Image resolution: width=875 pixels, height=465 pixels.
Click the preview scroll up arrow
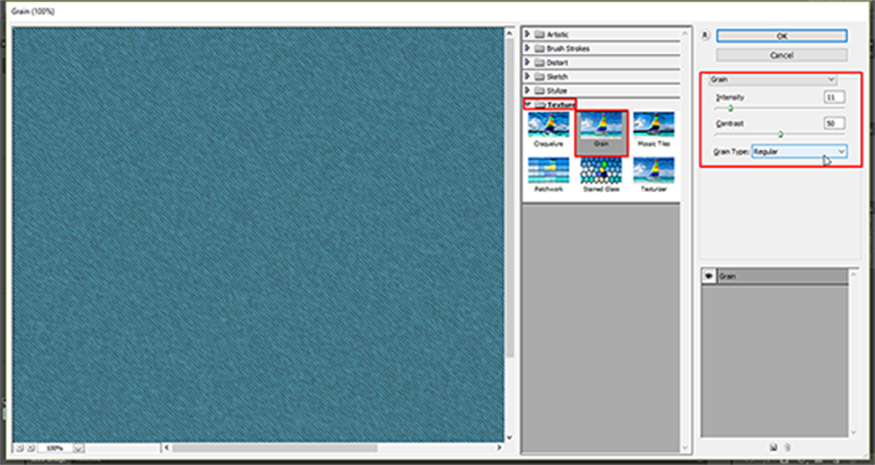[509, 34]
